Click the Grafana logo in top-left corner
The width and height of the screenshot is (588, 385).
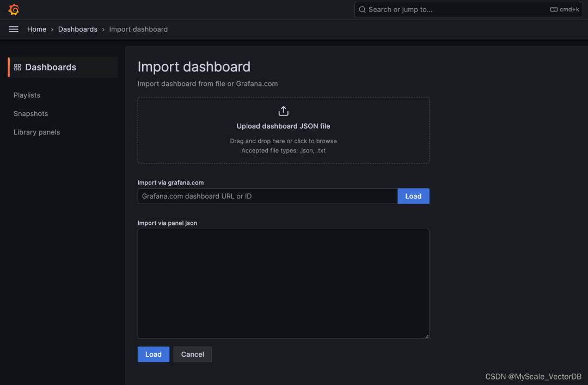tap(14, 10)
